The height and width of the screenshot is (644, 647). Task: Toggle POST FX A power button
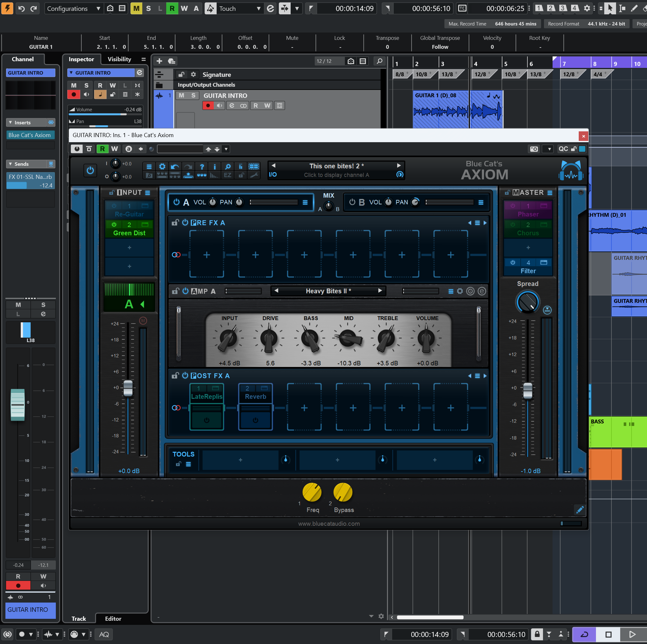coord(185,376)
